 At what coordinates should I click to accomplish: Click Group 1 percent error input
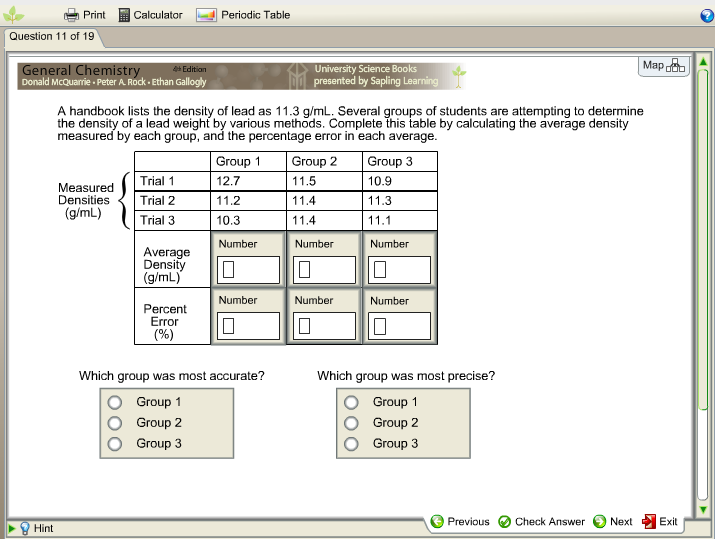[249, 326]
